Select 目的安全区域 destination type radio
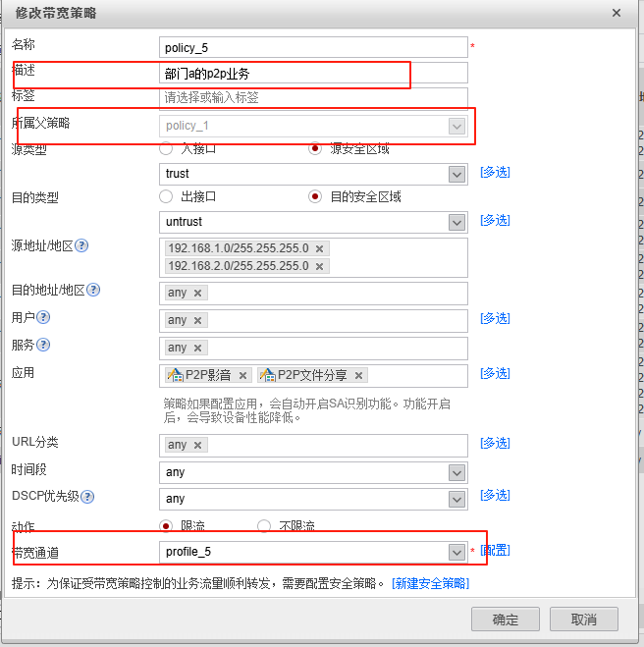 click(315, 196)
